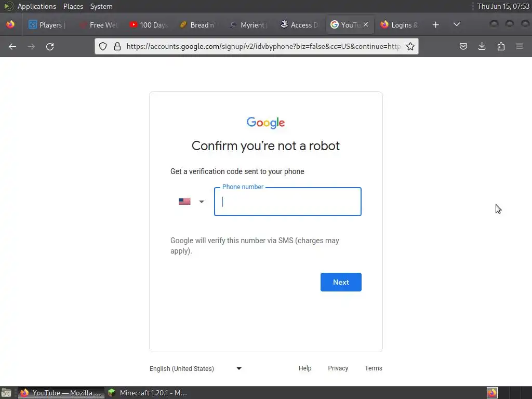
Task: Click the distro logo in top panel
Action: tap(8, 6)
